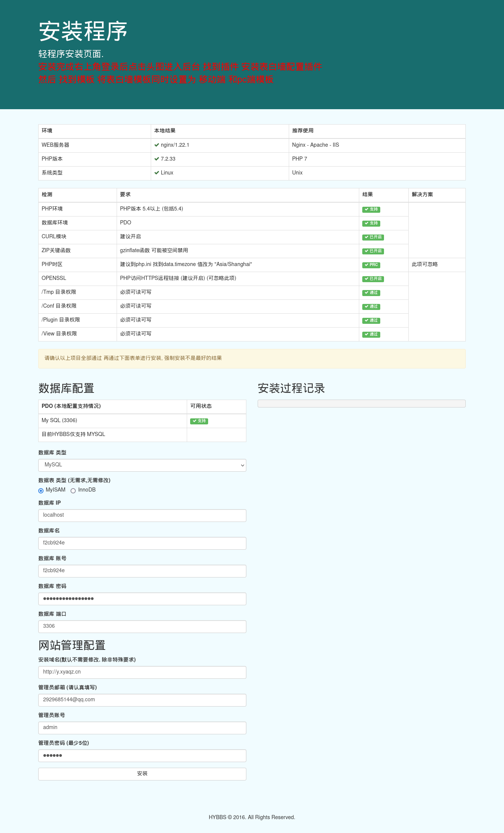Click the green check beside 7.2.33
The height and width of the screenshot is (833, 504).
[157, 159]
